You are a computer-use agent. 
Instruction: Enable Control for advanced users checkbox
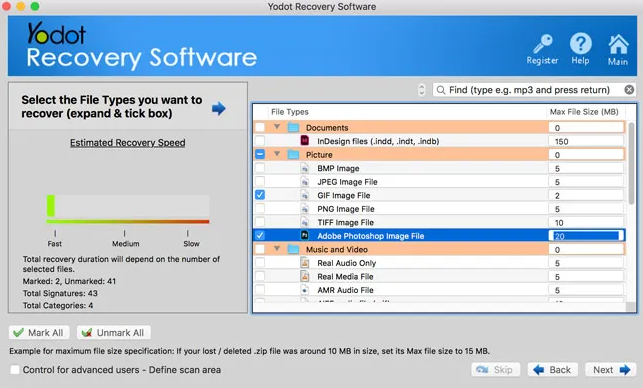(x=15, y=370)
